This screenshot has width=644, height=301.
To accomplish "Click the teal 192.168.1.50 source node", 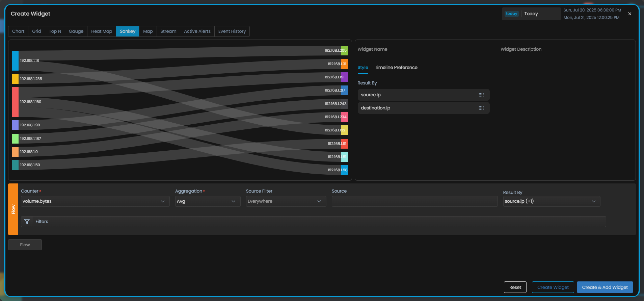I will click(15, 165).
